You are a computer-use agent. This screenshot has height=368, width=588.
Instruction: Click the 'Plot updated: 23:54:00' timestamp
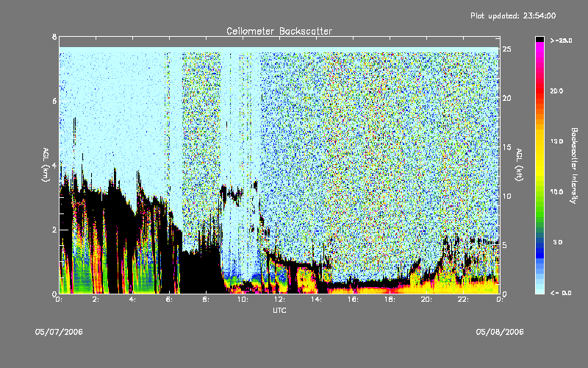click(513, 15)
